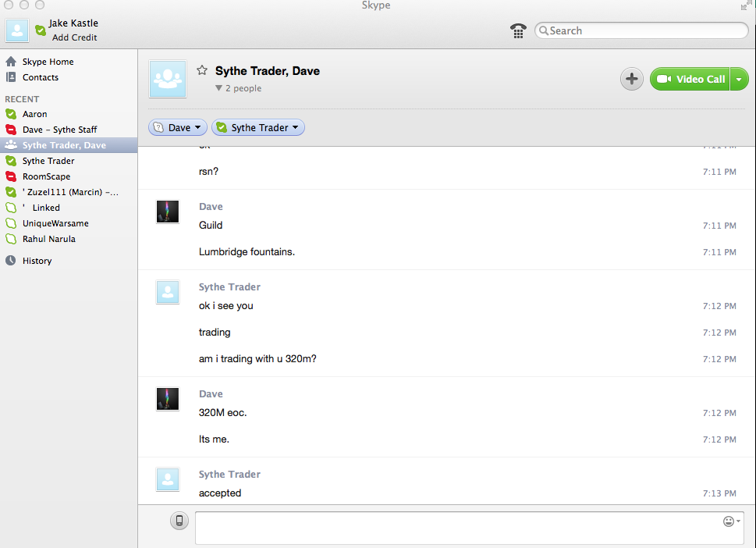Open Jake Kastle's online status icon

tap(41, 30)
